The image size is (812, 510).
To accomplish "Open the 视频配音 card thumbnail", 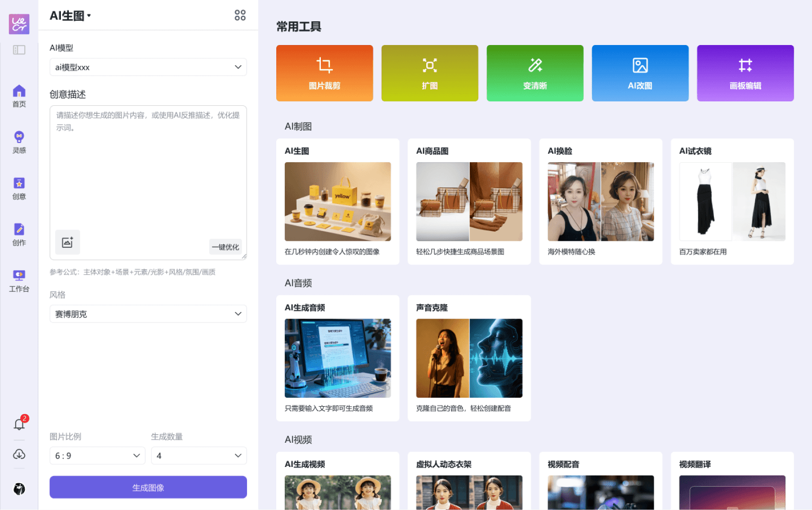I will coord(601,492).
